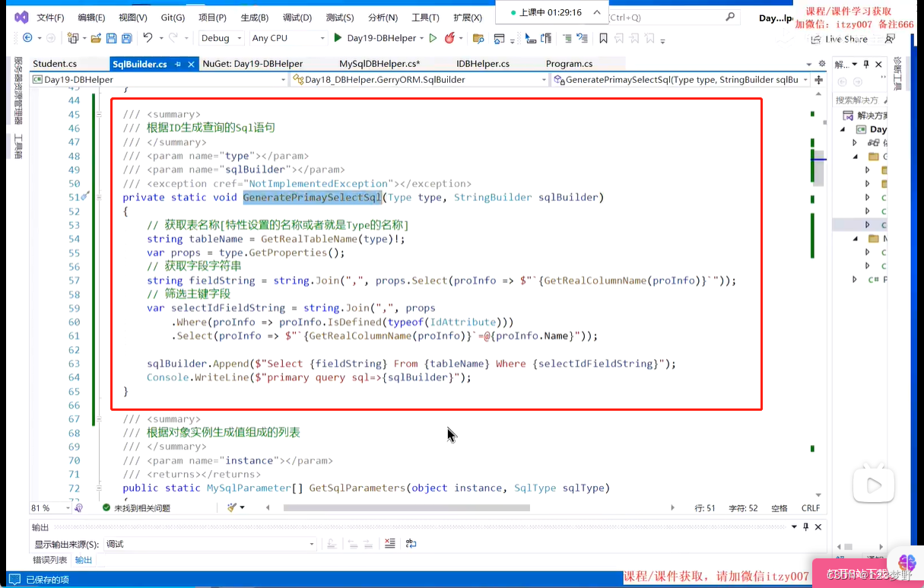Open the Debug configuration dropdown
Screen dimensions: 924x588
click(221, 38)
